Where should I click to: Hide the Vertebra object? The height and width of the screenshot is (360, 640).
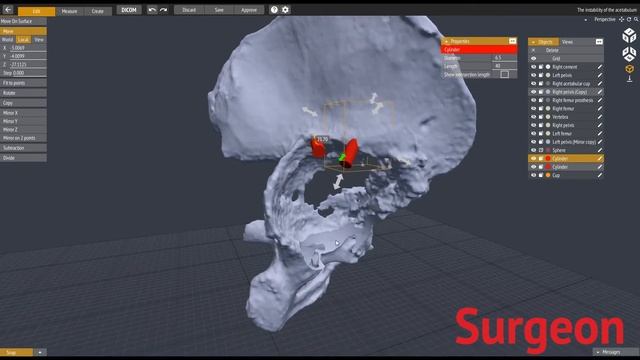pos(533,117)
